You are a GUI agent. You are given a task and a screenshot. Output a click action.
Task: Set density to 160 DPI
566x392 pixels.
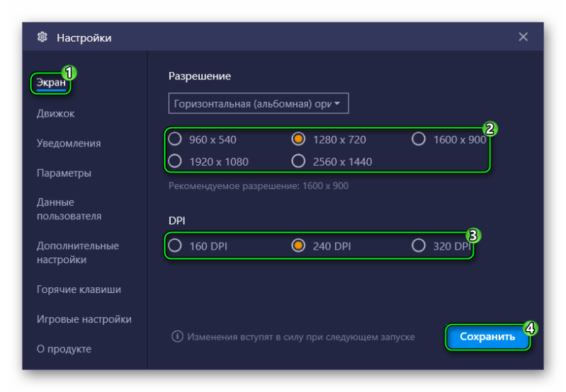pyautogui.click(x=198, y=246)
